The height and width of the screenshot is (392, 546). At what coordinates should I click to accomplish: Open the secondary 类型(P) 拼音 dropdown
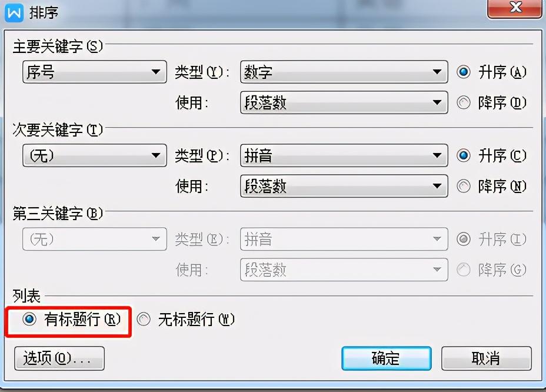click(x=344, y=155)
